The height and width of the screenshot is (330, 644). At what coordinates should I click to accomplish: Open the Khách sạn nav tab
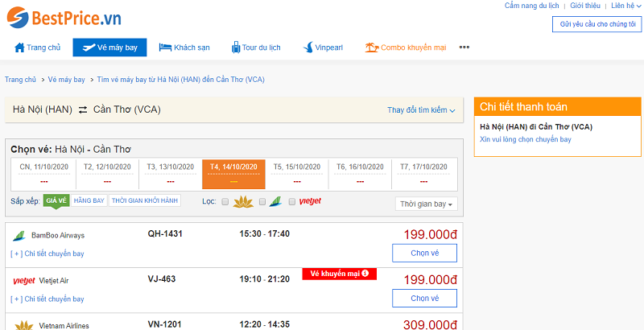click(x=184, y=47)
